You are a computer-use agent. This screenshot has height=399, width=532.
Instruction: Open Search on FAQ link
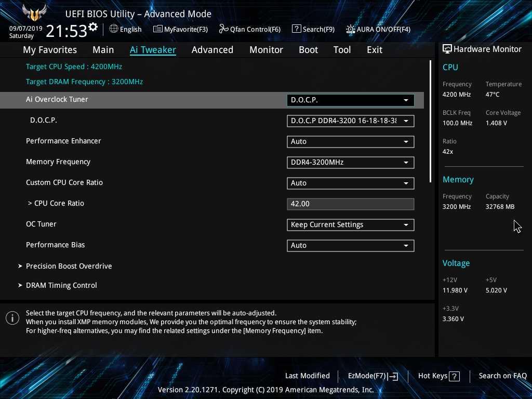tap(502, 376)
